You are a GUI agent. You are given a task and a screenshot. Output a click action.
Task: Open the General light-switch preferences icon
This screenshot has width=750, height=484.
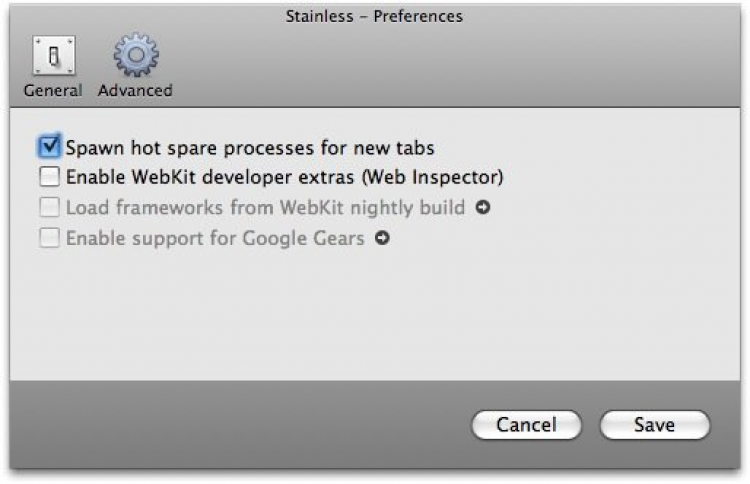(52, 57)
